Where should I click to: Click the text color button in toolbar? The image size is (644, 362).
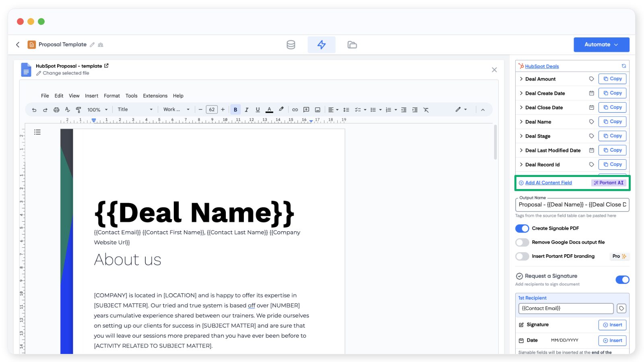pos(269,109)
